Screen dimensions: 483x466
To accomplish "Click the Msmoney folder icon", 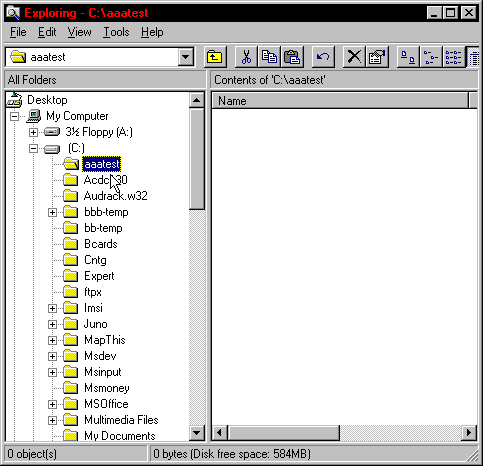I will click(x=70, y=388).
